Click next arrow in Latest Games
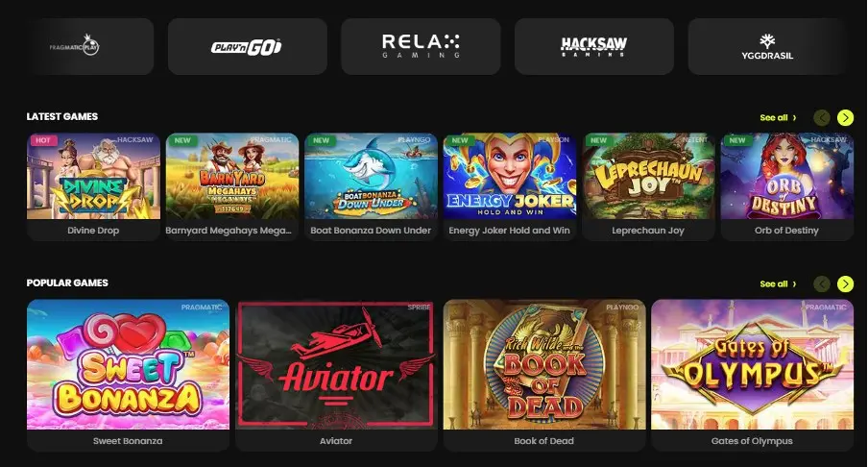This screenshot has width=868, height=467. [x=845, y=117]
